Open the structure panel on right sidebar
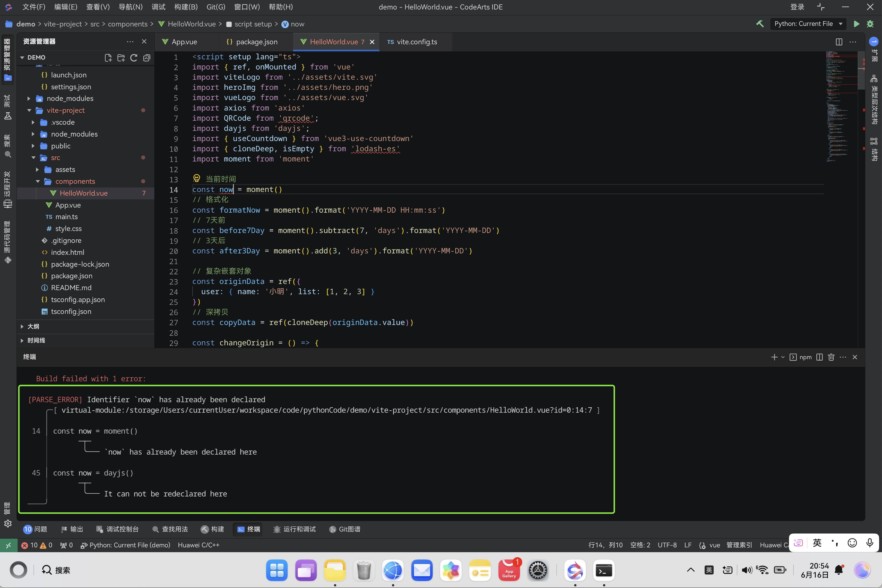 pyautogui.click(x=874, y=149)
